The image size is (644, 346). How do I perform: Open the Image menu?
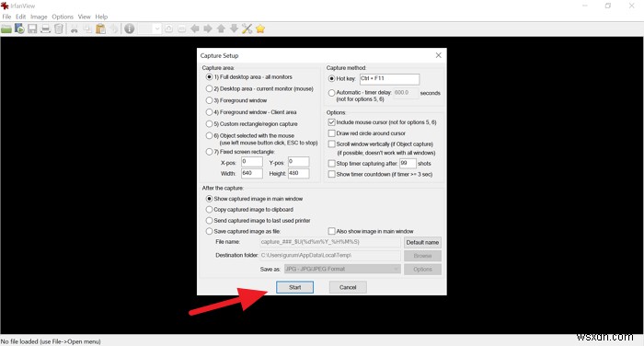39,17
